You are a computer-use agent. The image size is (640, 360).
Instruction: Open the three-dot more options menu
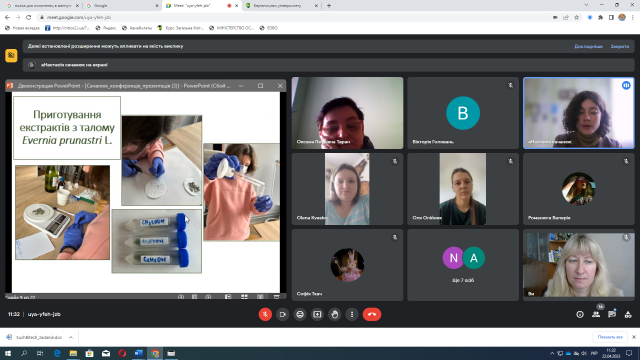352,314
